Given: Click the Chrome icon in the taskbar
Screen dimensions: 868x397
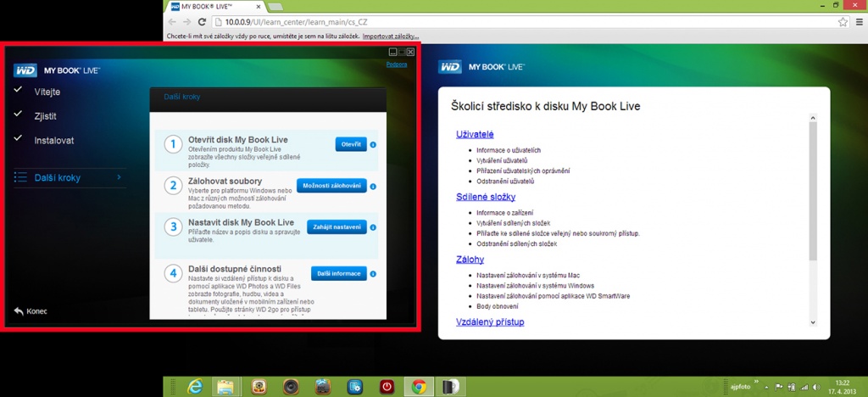Looking at the screenshot, I should pyautogui.click(x=418, y=387).
